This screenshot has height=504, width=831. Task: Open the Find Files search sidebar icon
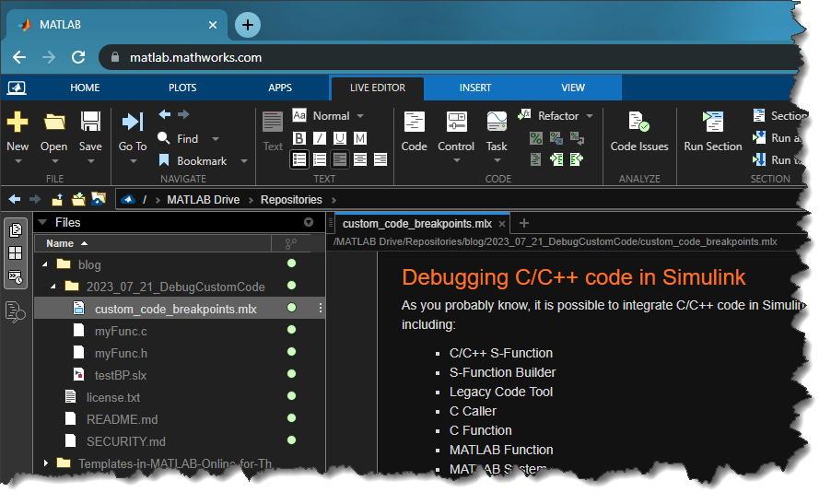(x=16, y=312)
